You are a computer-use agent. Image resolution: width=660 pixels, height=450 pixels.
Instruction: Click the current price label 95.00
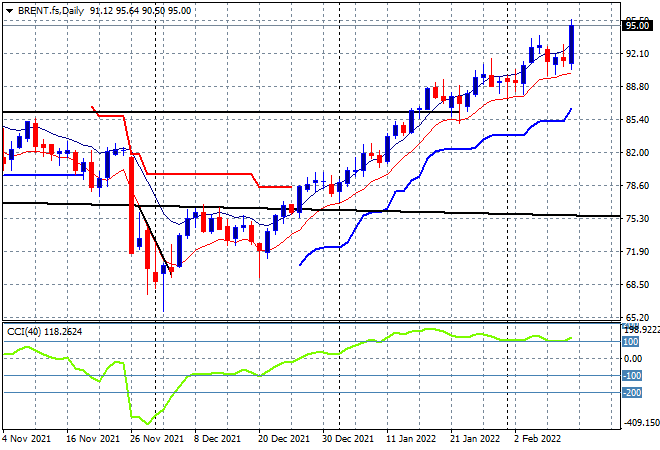click(637, 26)
